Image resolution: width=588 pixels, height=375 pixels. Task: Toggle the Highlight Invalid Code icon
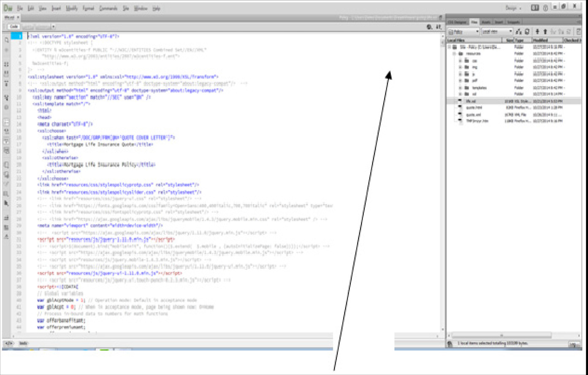(x=6, y=130)
